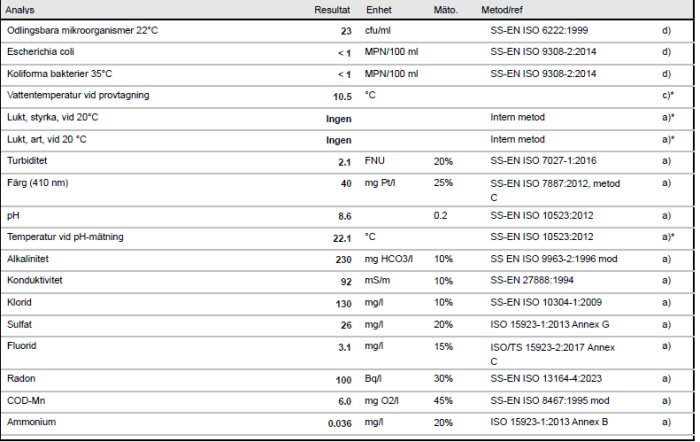Click the Enhet column header
The height and width of the screenshot is (442, 700).
pyautogui.click(x=378, y=10)
